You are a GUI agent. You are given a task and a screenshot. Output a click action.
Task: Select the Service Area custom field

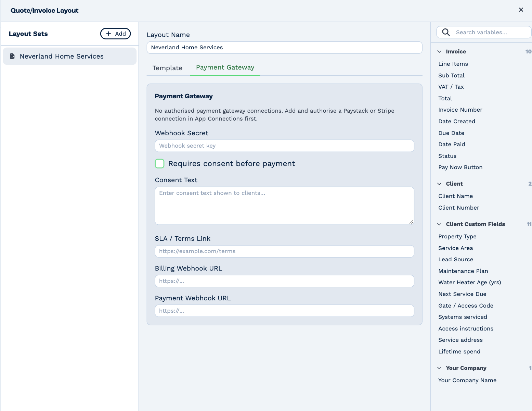(455, 248)
